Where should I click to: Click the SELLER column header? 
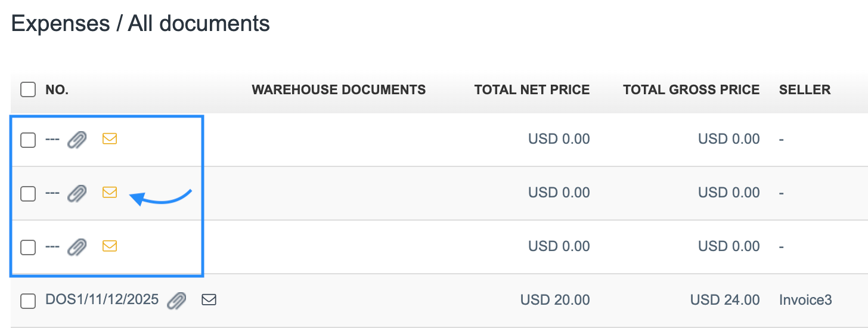coord(805,90)
